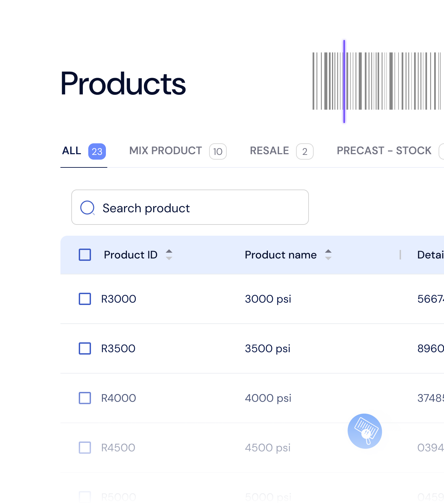444x504 pixels.
Task: Click the barcode image near Products title
Action: pos(377,81)
